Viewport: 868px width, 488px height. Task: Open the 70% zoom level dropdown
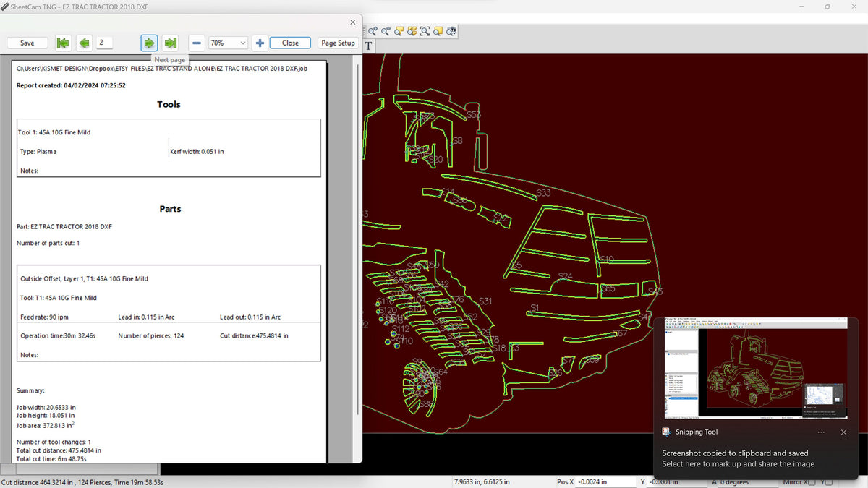(228, 43)
